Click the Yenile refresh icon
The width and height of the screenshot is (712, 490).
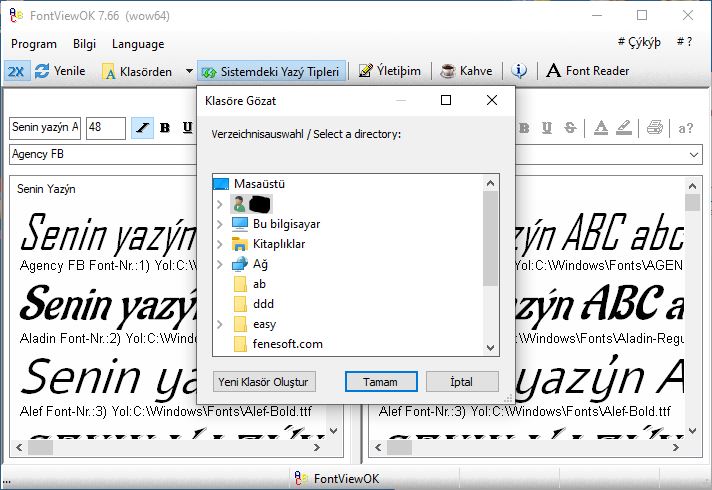point(42,71)
